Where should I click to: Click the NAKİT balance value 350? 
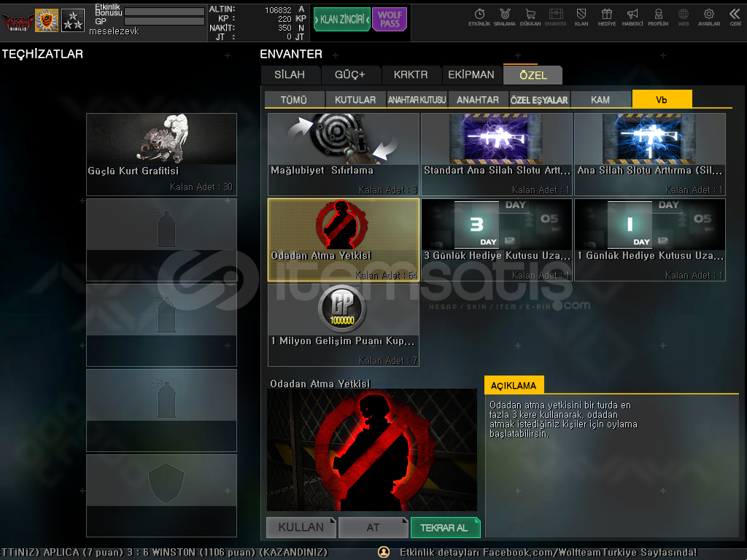tap(285, 28)
